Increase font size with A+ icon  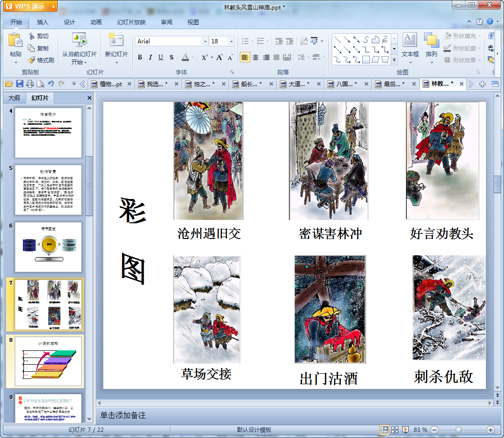(219, 58)
